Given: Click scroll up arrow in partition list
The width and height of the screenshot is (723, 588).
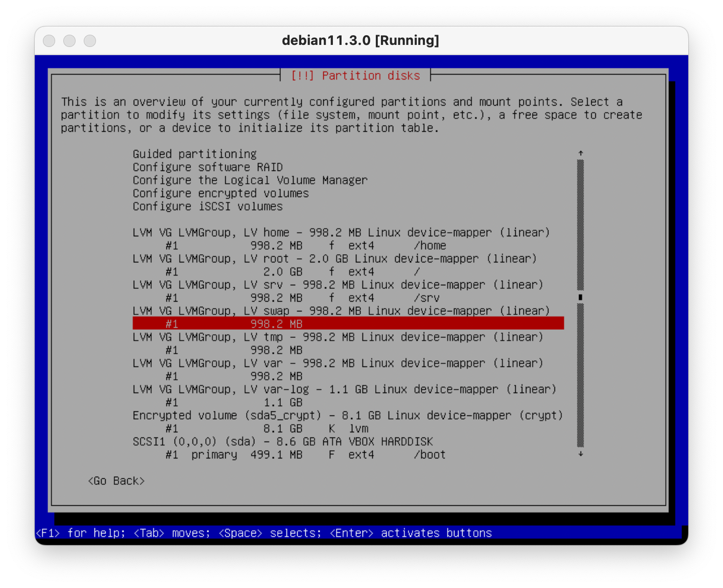Looking at the screenshot, I should pyautogui.click(x=581, y=153).
